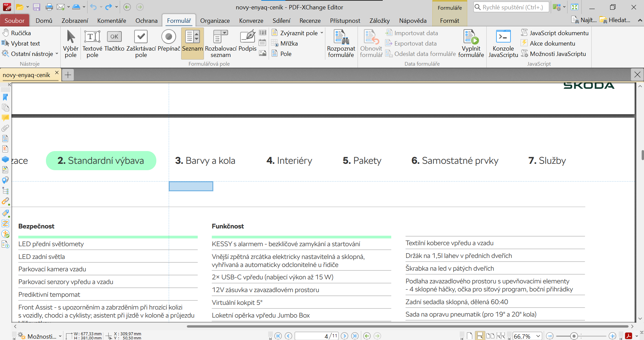Insert a barcode form field

pyautogui.click(x=263, y=32)
